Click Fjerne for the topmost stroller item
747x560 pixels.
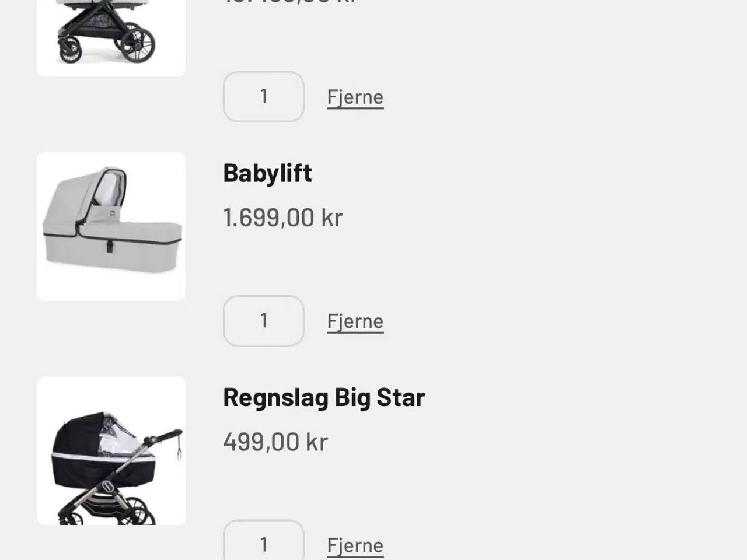click(355, 97)
